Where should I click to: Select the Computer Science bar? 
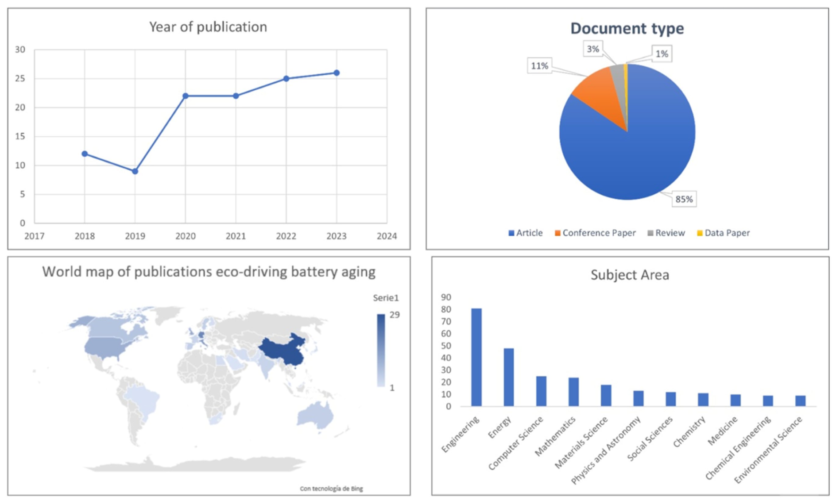(x=541, y=391)
